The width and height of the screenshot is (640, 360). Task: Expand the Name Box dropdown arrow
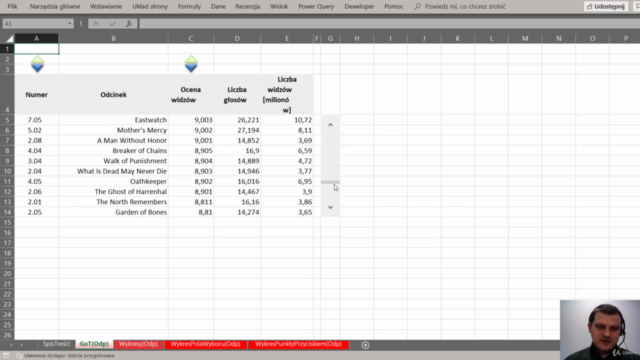(x=70, y=24)
